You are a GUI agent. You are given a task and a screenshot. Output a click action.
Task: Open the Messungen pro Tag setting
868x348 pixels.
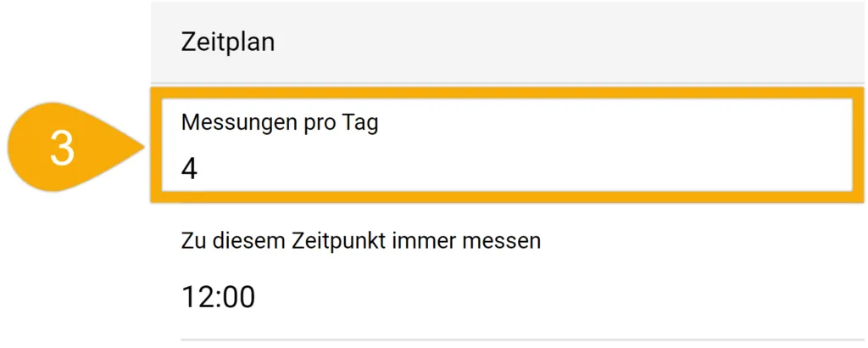tap(507, 144)
